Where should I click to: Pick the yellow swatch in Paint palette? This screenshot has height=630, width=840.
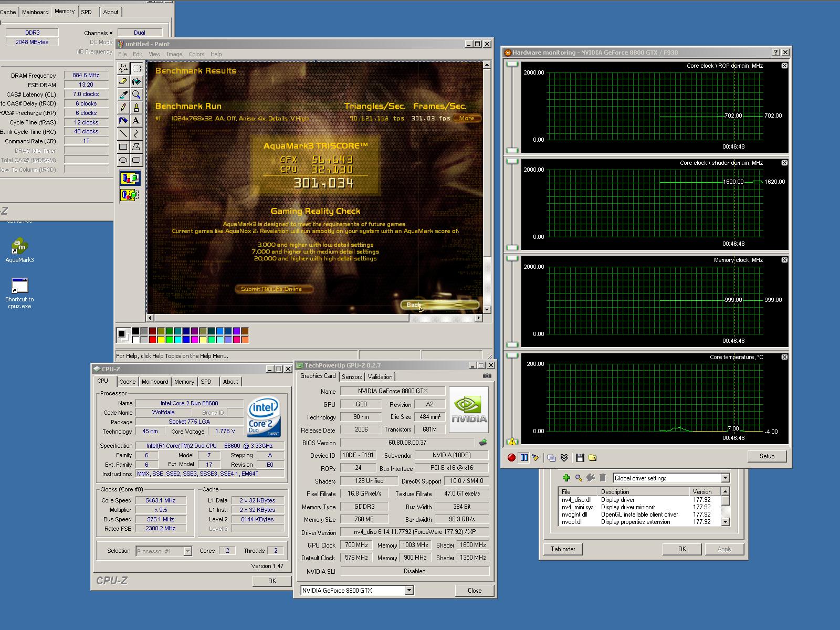tap(161, 340)
